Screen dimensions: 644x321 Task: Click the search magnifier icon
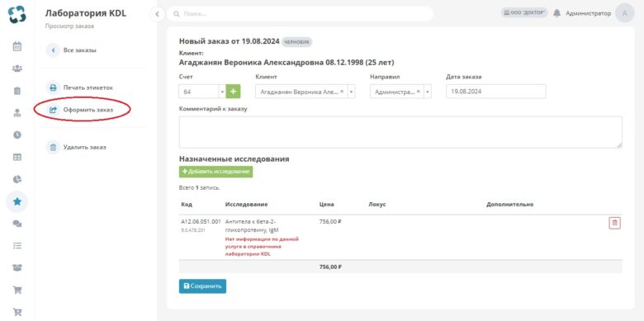pyautogui.click(x=177, y=14)
